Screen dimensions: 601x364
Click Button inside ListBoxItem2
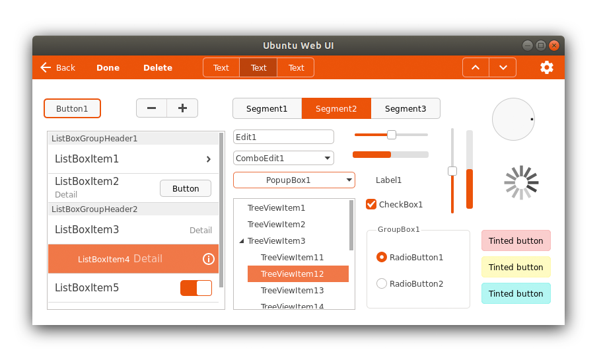coord(186,188)
